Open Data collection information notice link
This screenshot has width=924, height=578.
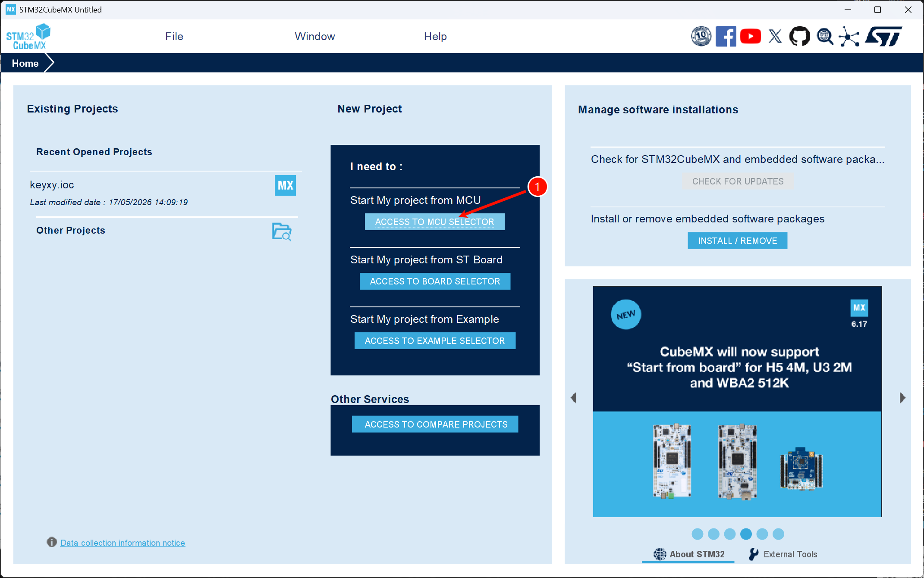click(x=123, y=543)
